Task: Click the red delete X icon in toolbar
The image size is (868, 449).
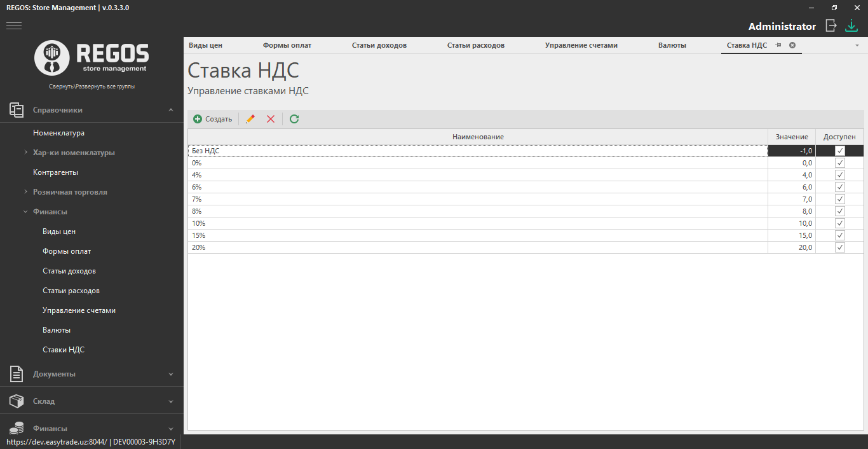Action: click(x=271, y=119)
